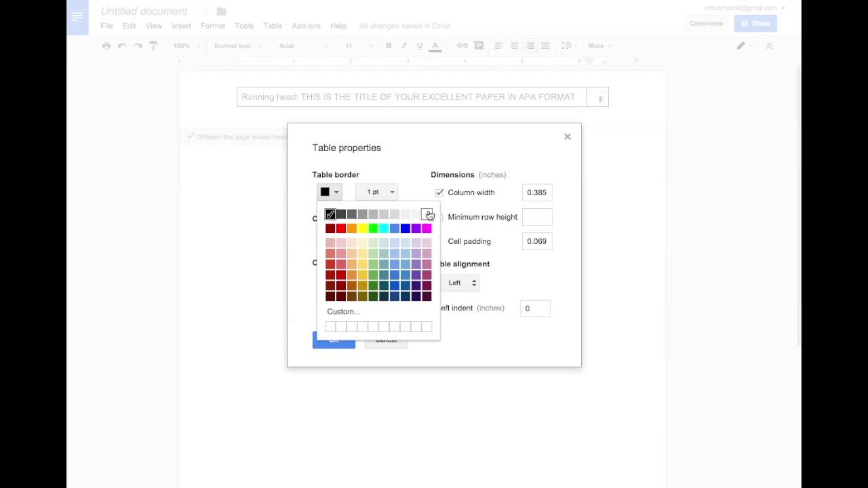This screenshot has width=868, height=488.
Task: Open the table border color dropdown
Action: tap(330, 192)
